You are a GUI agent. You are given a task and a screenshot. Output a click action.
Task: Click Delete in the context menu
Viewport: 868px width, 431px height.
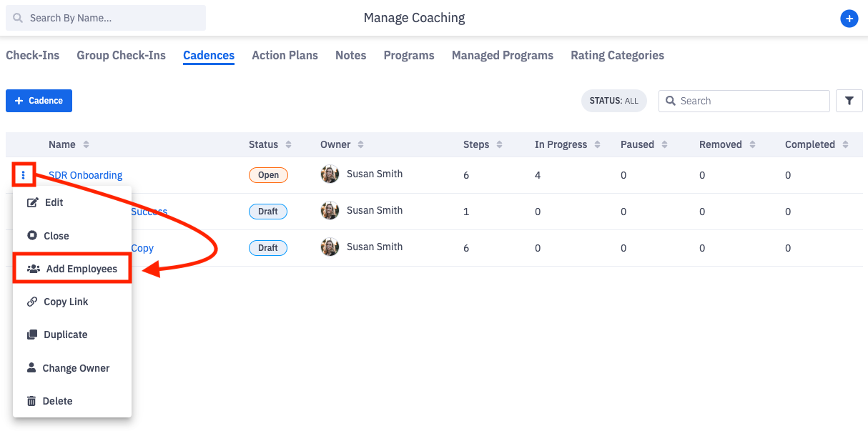[x=57, y=401]
